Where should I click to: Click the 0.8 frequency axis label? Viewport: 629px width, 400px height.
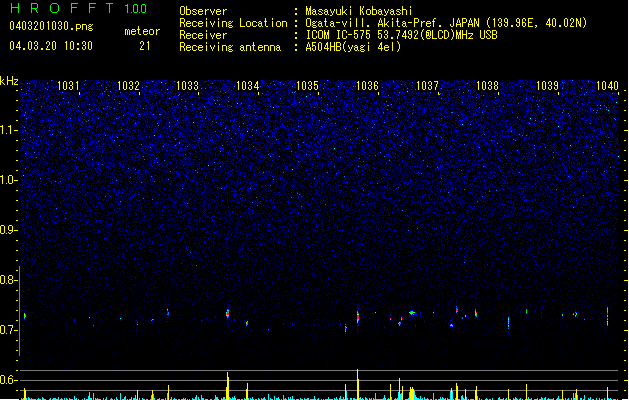pos(9,280)
